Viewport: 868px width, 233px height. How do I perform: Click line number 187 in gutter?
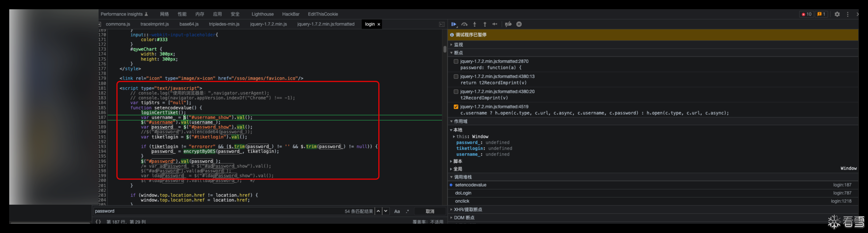coord(102,117)
